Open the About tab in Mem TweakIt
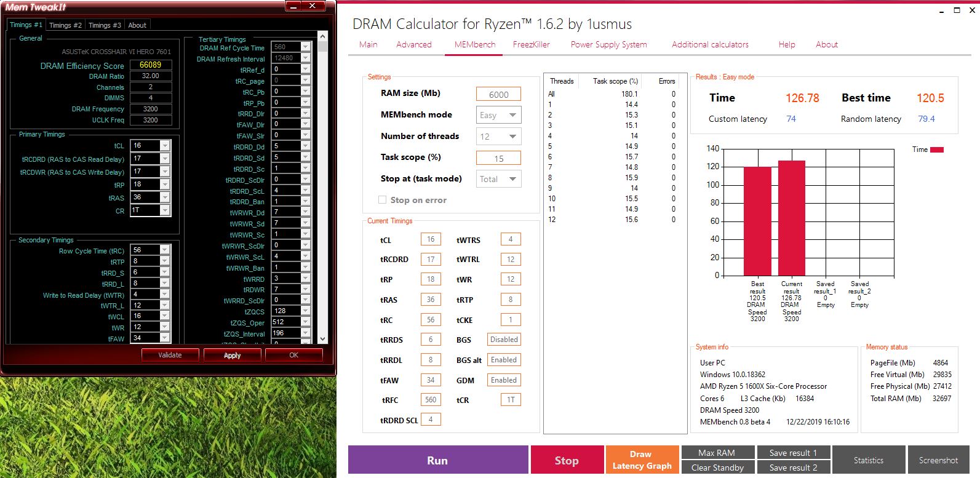Screen dimensions: 980x478 pyautogui.click(x=137, y=25)
